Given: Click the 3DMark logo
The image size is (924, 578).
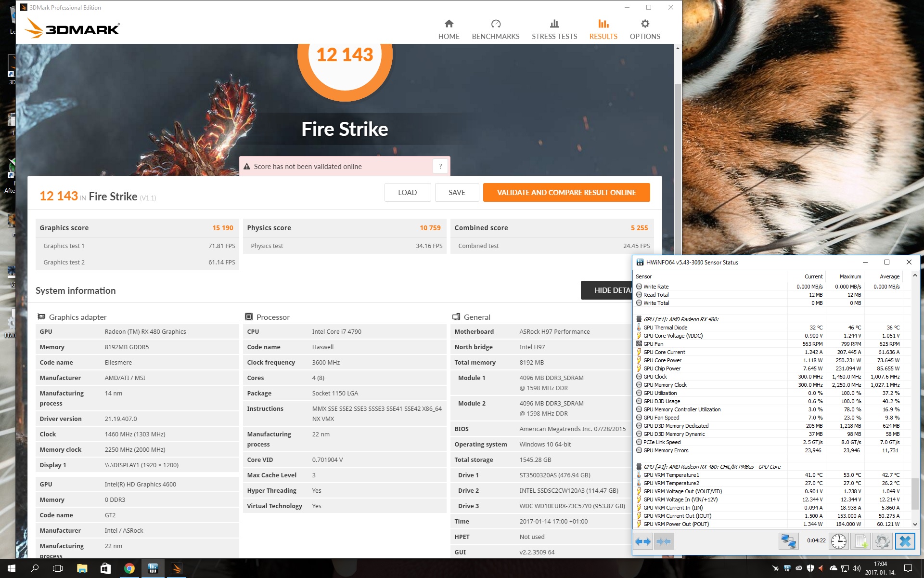Looking at the screenshot, I should [x=72, y=28].
